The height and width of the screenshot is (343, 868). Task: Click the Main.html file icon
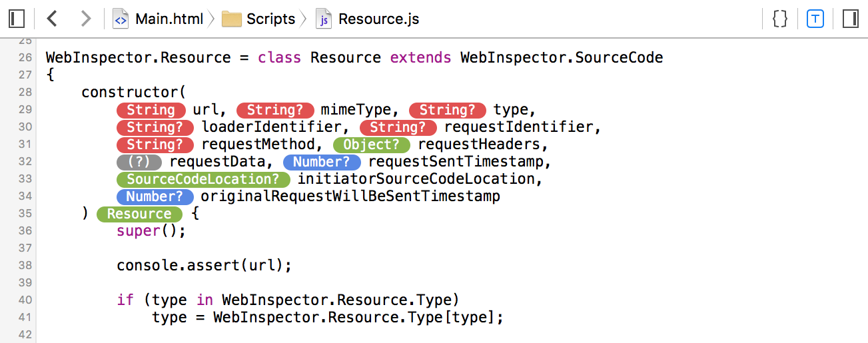pos(121,19)
